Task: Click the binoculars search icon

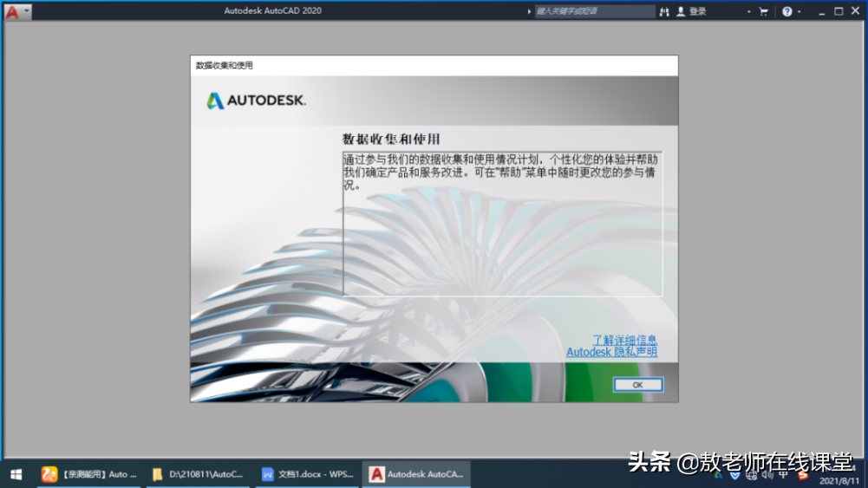Action: [664, 11]
